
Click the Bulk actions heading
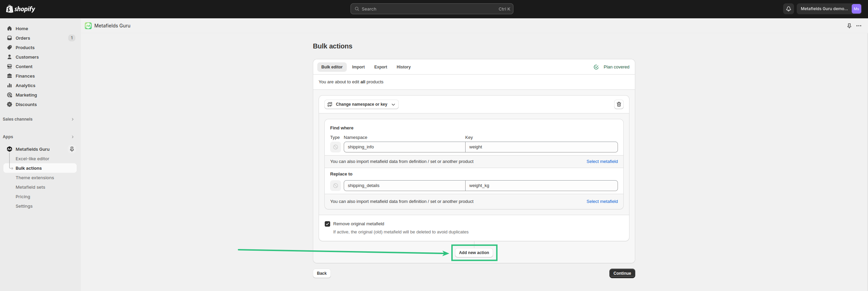[333, 46]
